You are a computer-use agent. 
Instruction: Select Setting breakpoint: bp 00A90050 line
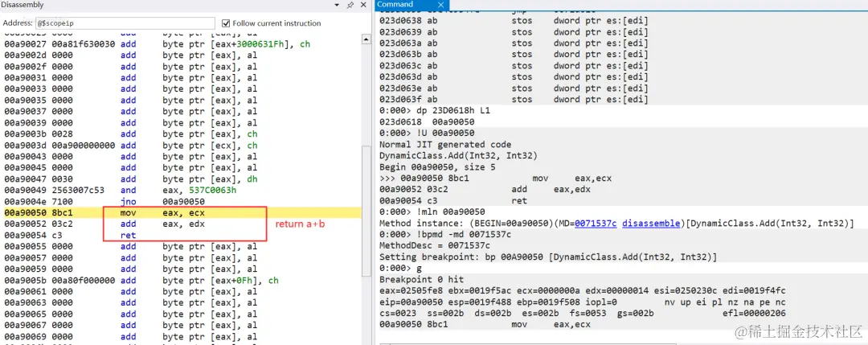click(x=548, y=257)
